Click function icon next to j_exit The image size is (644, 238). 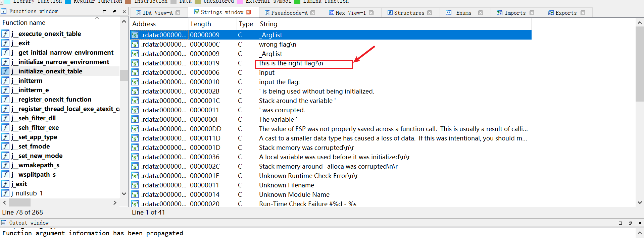[x=5, y=184]
